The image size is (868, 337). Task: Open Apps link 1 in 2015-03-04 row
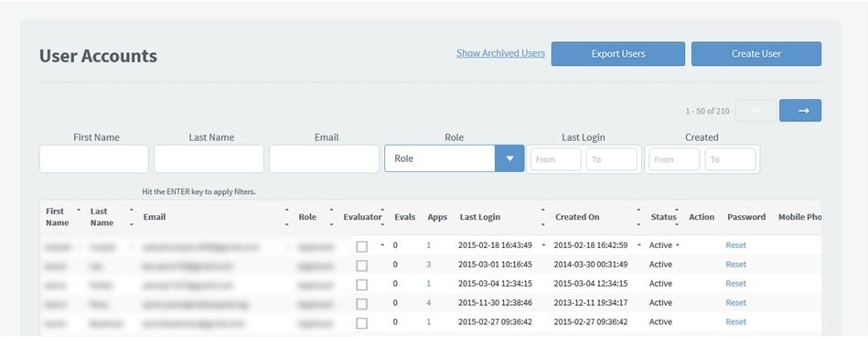pyautogui.click(x=428, y=283)
